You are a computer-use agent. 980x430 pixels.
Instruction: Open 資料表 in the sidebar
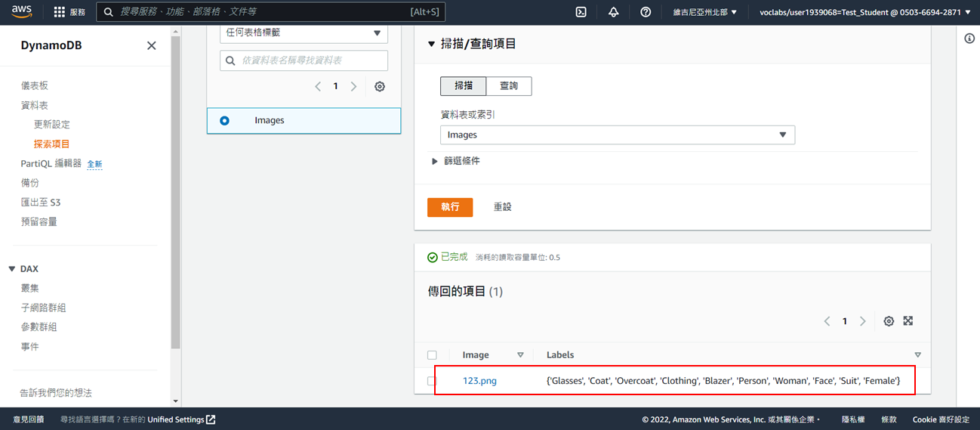(35, 105)
